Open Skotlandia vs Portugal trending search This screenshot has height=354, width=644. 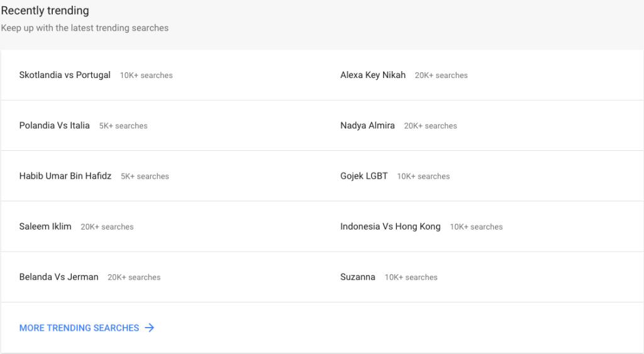point(65,75)
